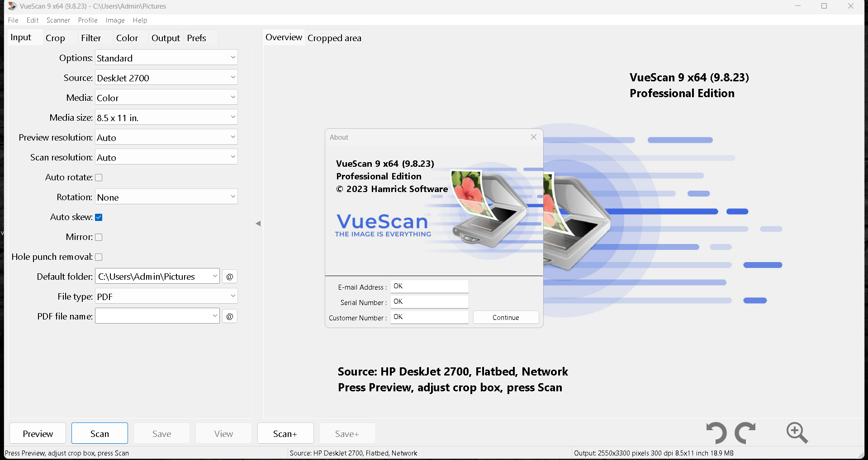The image size is (868, 460).
Task: Open the File menu
Action: (x=13, y=20)
